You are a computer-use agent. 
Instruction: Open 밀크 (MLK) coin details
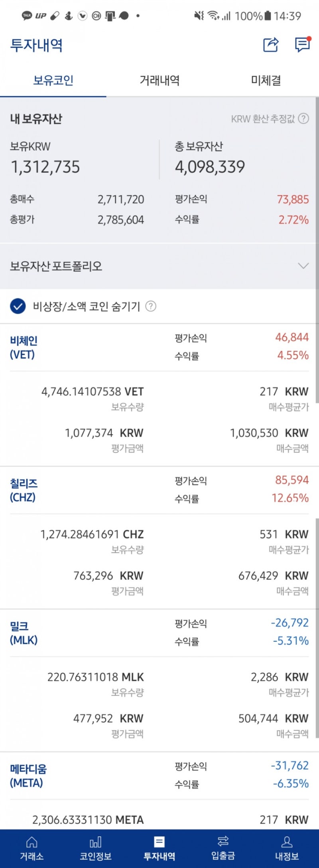(x=24, y=633)
